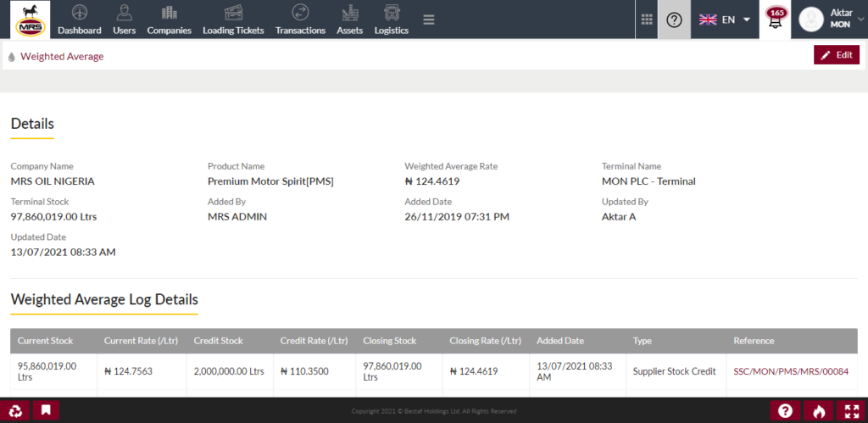This screenshot has height=423, width=868.
Task: Click the MRS OIL NIGERIA company value
Action: click(53, 181)
